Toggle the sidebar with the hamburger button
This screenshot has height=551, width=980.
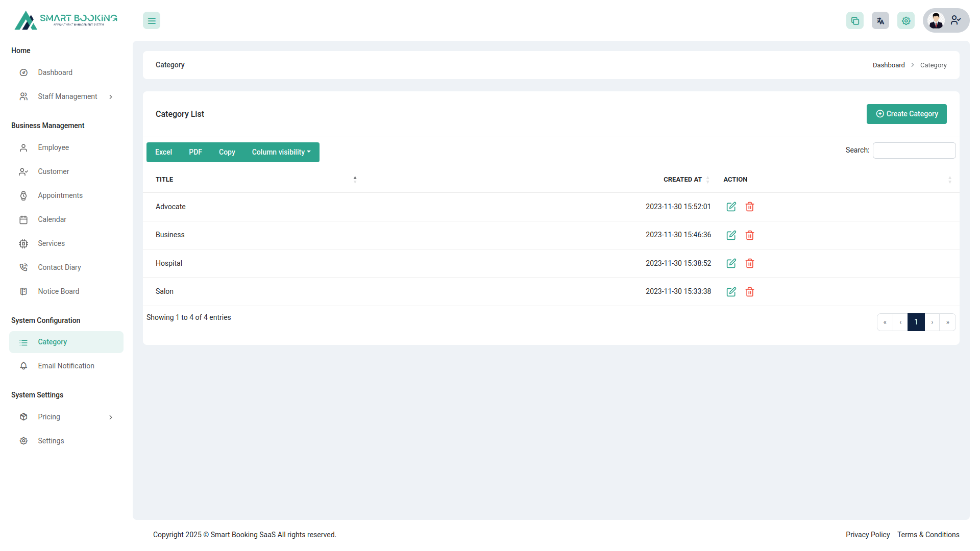click(151, 20)
